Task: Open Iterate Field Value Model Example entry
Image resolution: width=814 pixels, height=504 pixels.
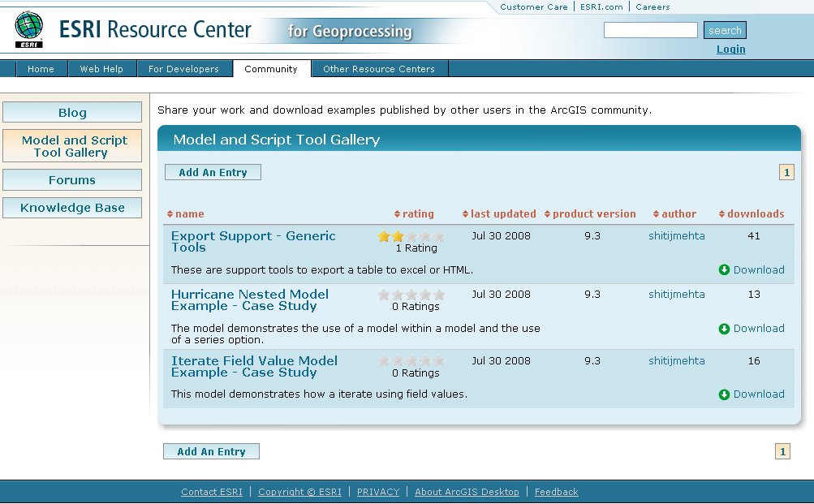Action: [254, 367]
